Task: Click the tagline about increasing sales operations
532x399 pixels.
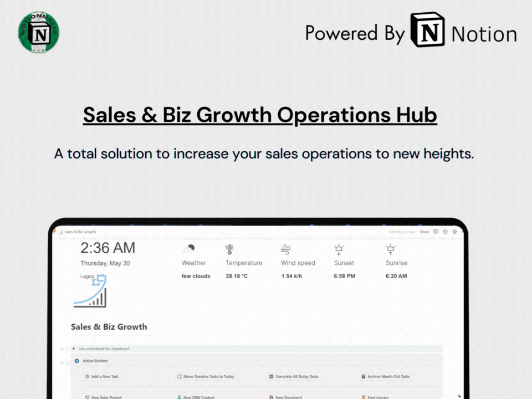Action: pyautogui.click(x=264, y=154)
